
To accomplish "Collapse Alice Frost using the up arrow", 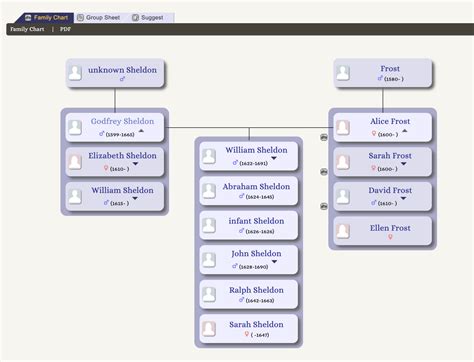I will pos(405,131).
